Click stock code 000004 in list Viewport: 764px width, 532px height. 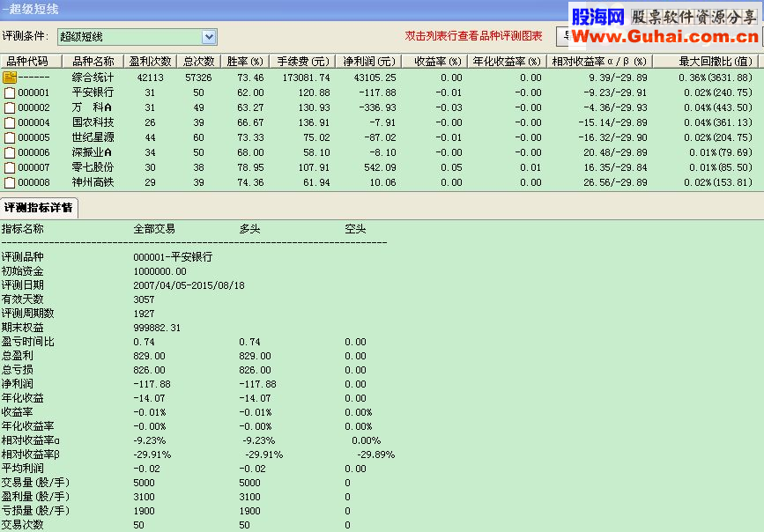(x=33, y=123)
